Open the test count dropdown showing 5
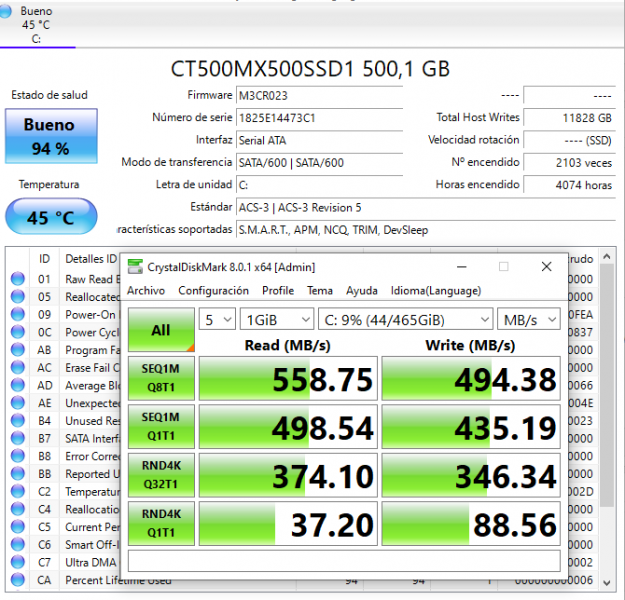The height and width of the screenshot is (600, 625). (217, 319)
